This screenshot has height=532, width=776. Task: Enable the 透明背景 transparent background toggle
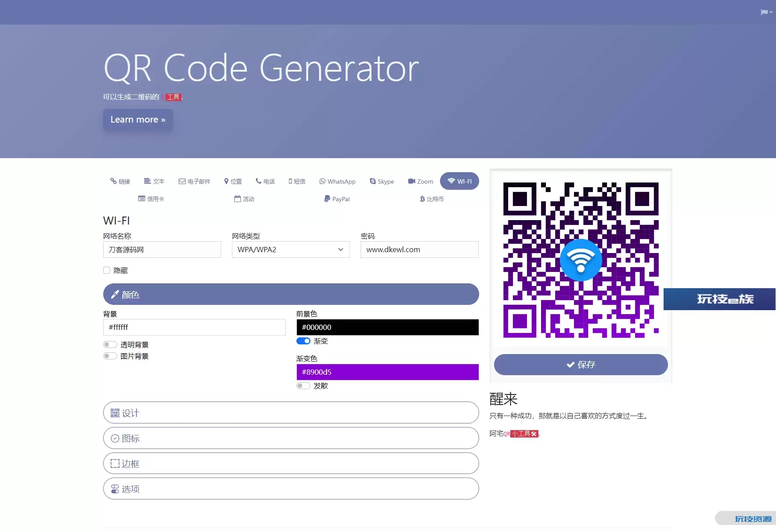coord(110,344)
